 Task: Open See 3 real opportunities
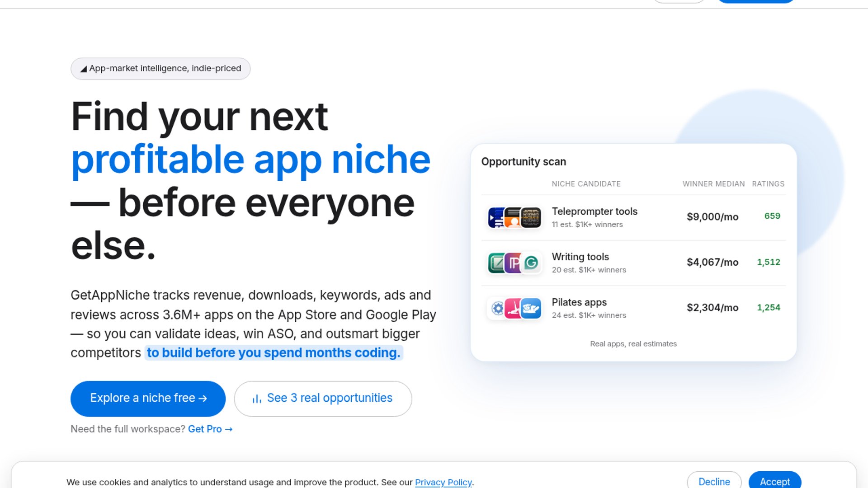click(323, 399)
